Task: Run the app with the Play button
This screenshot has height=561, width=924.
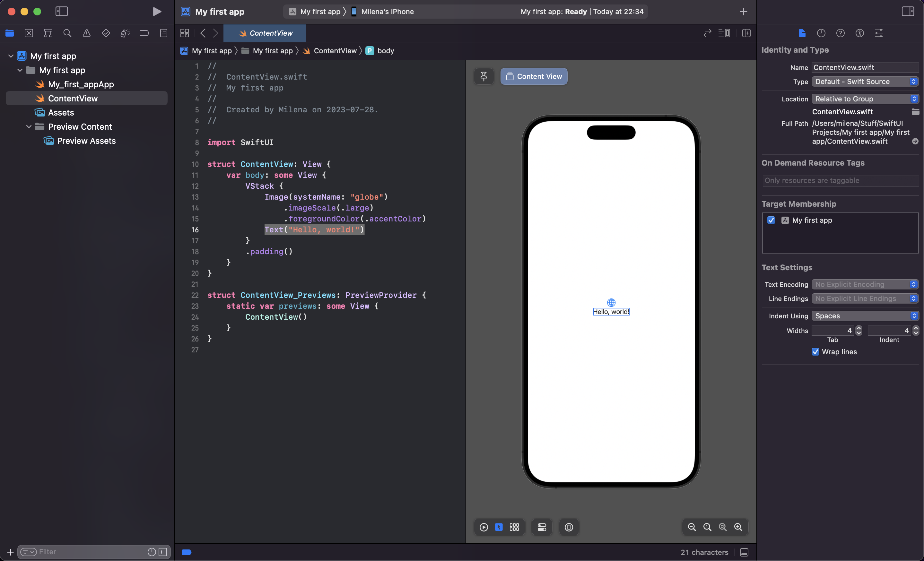Action: 157,12
